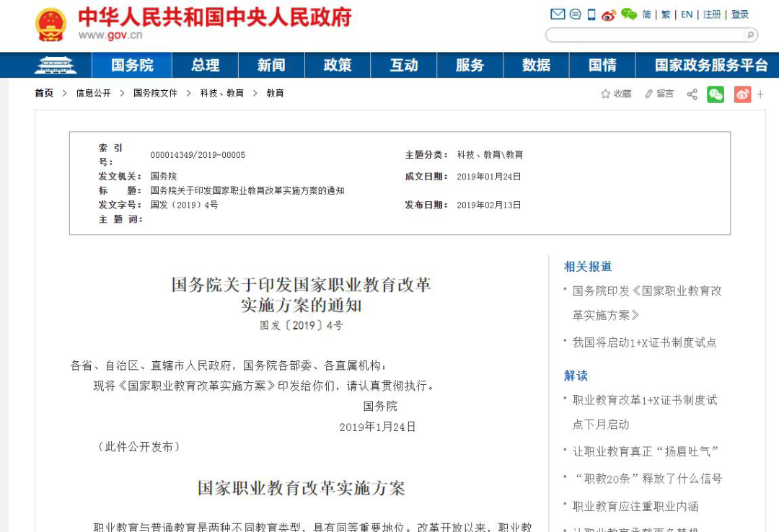Switch language to EN
This screenshot has width=779, height=532.
point(687,14)
